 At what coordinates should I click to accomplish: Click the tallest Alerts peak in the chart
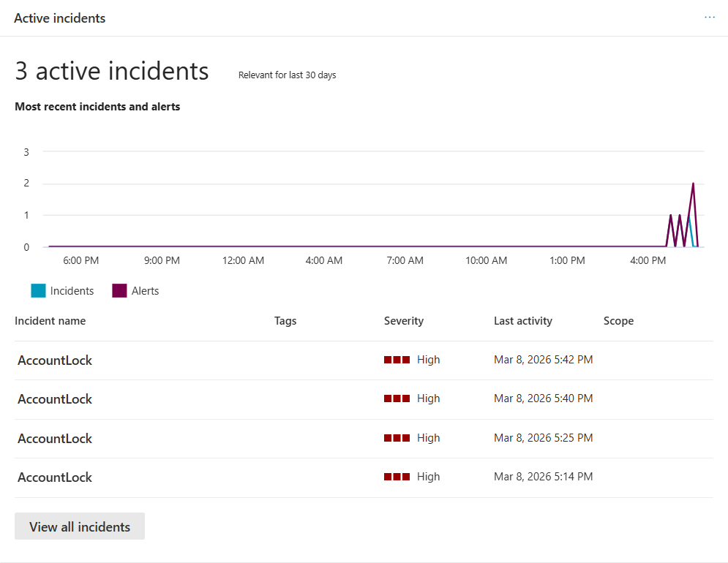pos(693,184)
